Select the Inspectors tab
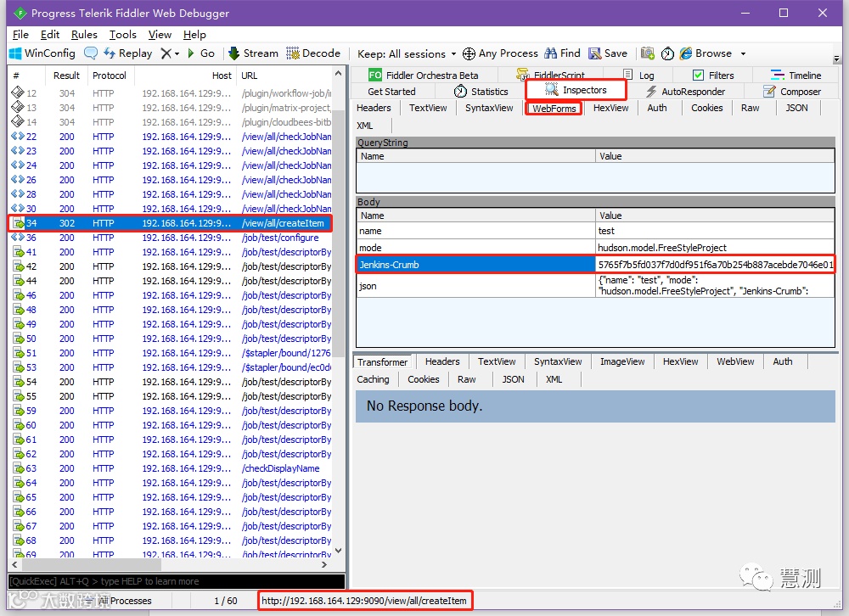849x616 pixels. [576, 90]
